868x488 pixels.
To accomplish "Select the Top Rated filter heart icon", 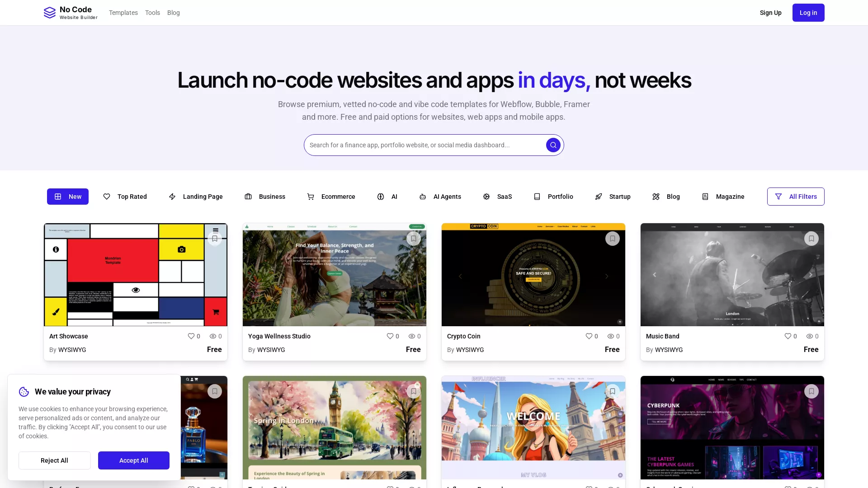I will (107, 197).
